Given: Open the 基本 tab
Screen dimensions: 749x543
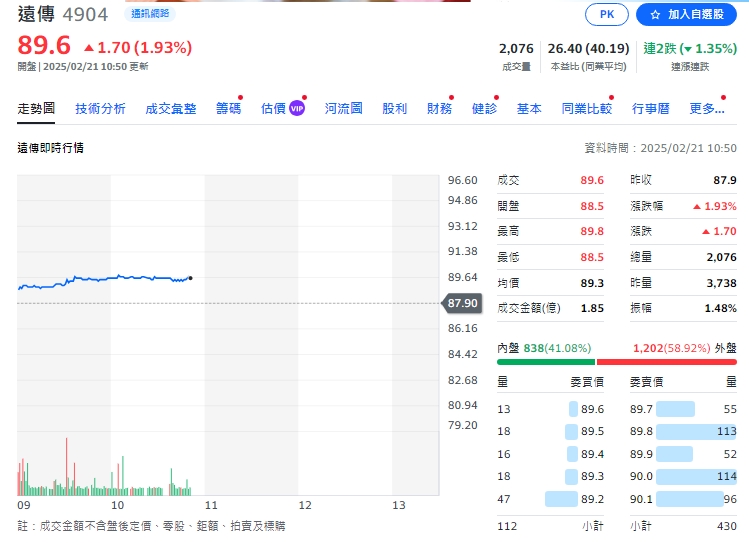Looking at the screenshot, I should pyautogui.click(x=529, y=108).
